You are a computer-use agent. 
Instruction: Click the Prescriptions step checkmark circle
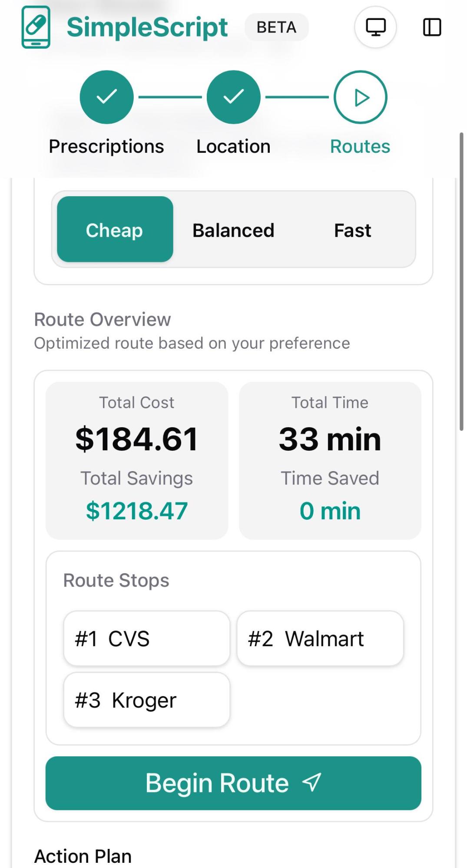click(106, 97)
